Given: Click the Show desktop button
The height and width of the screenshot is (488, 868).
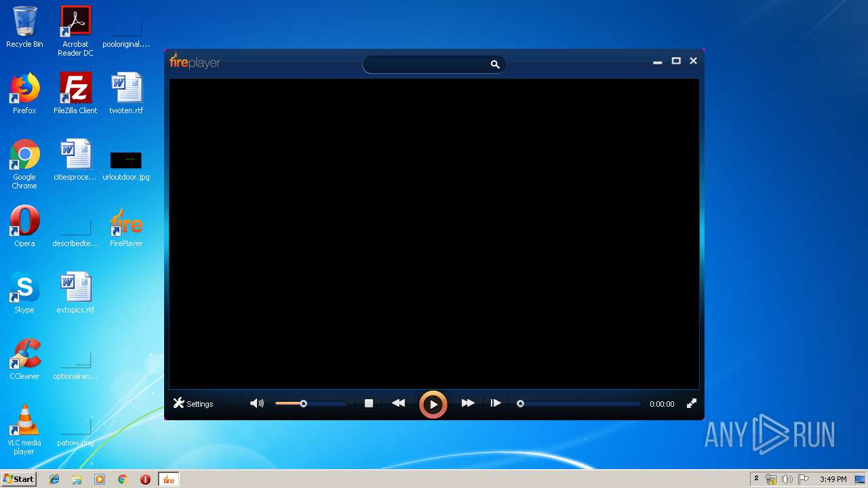Looking at the screenshot, I should click(x=861, y=479).
